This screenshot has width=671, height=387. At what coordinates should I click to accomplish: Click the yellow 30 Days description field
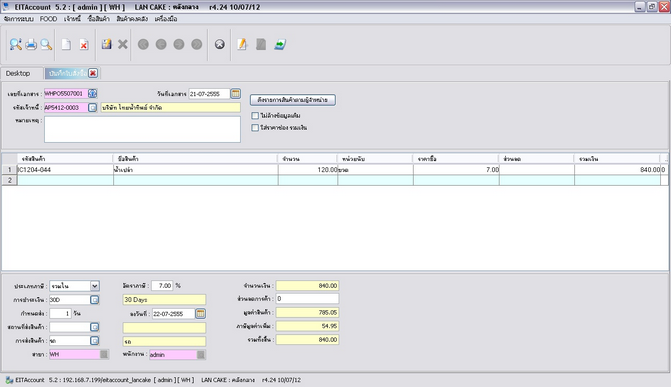[164, 300]
